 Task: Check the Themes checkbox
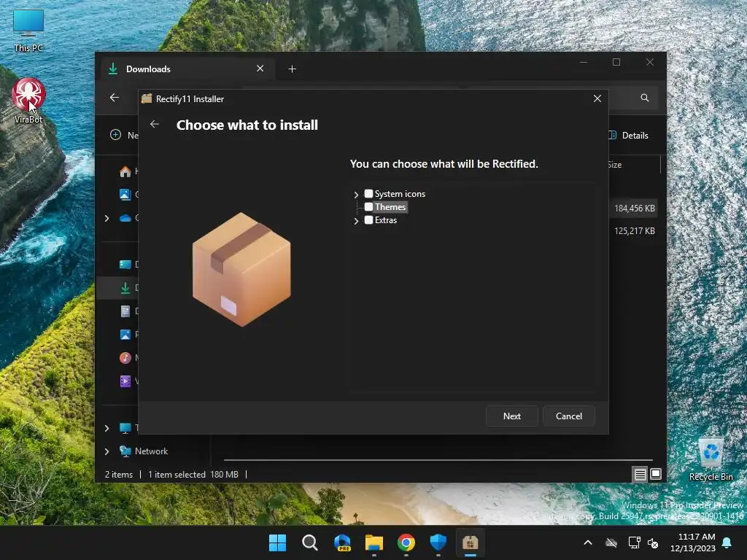(x=368, y=206)
